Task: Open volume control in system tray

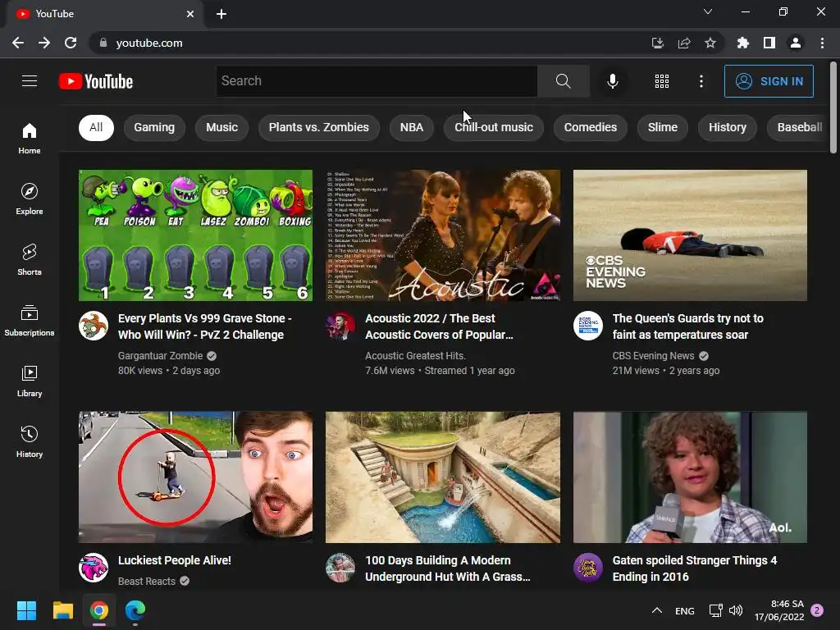Action: [x=736, y=610]
